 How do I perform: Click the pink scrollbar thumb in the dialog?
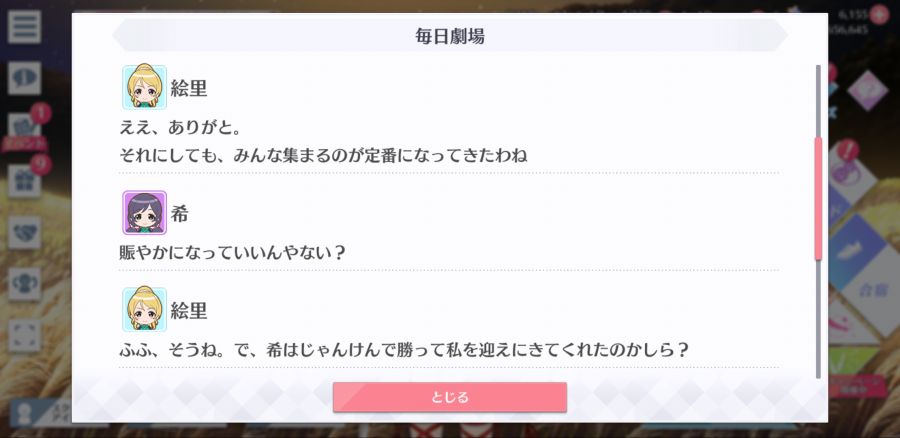818,199
